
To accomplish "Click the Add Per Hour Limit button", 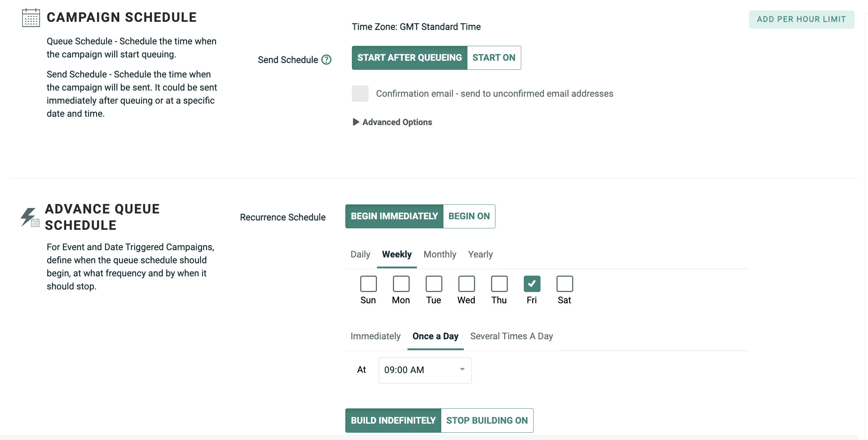I will (x=801, y=19).
